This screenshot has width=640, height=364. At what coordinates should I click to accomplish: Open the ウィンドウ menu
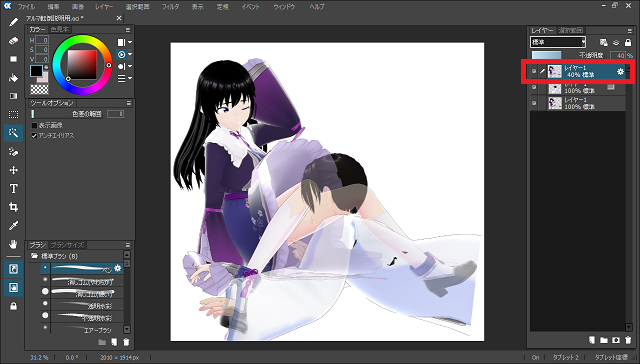click(x=284, y=7)
